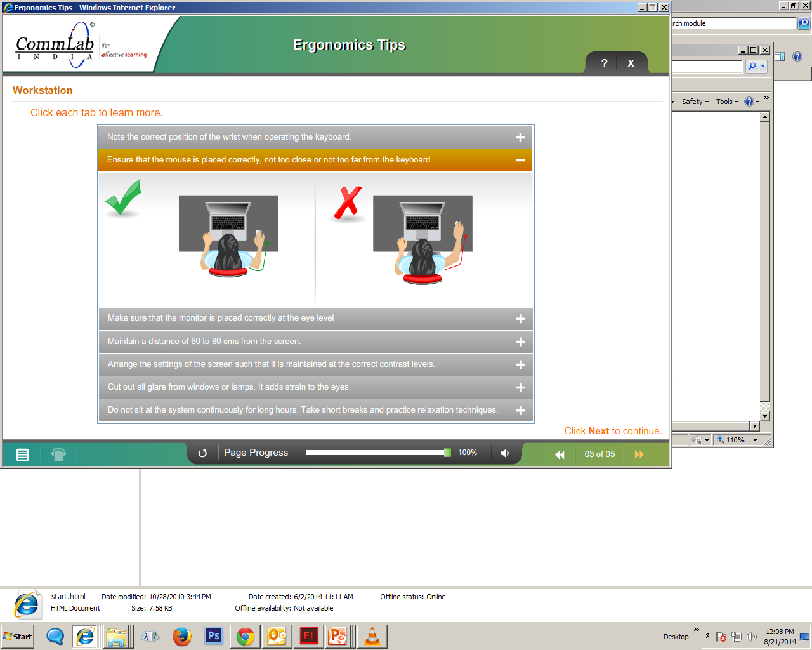Click the X exit course button
The image size is (812, 650).
[x=631, y=63]
